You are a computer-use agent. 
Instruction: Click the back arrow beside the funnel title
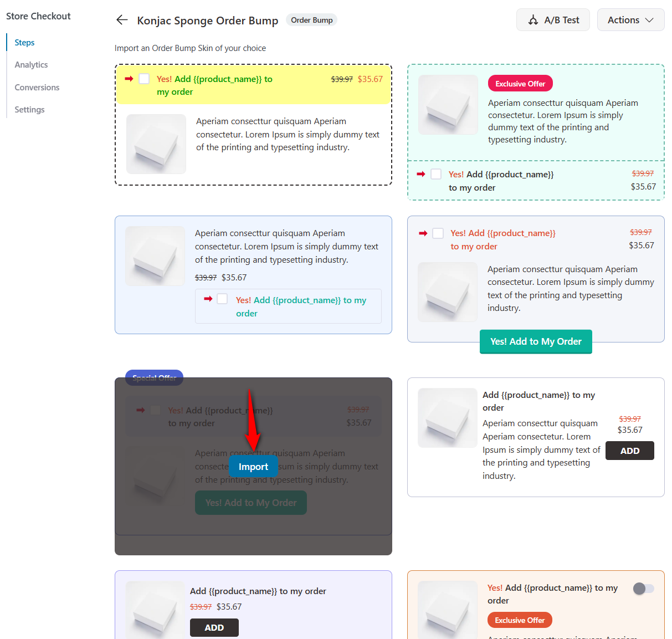tap(122, 19)
